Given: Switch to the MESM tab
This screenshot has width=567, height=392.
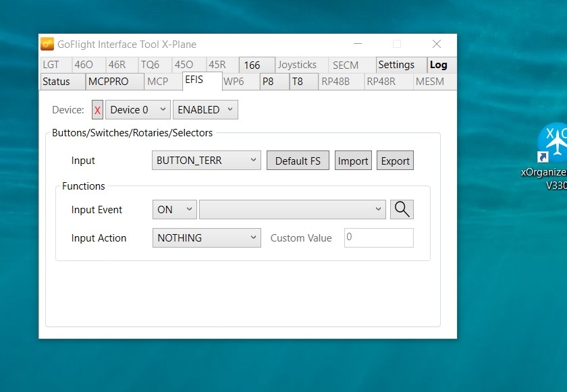Looking at the screenshot, I should point(435,82).
